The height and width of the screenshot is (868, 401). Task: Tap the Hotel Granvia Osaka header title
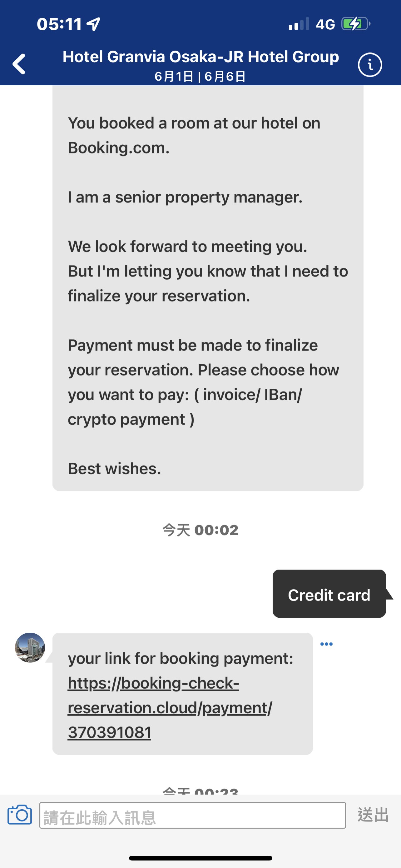pos(201,57)
